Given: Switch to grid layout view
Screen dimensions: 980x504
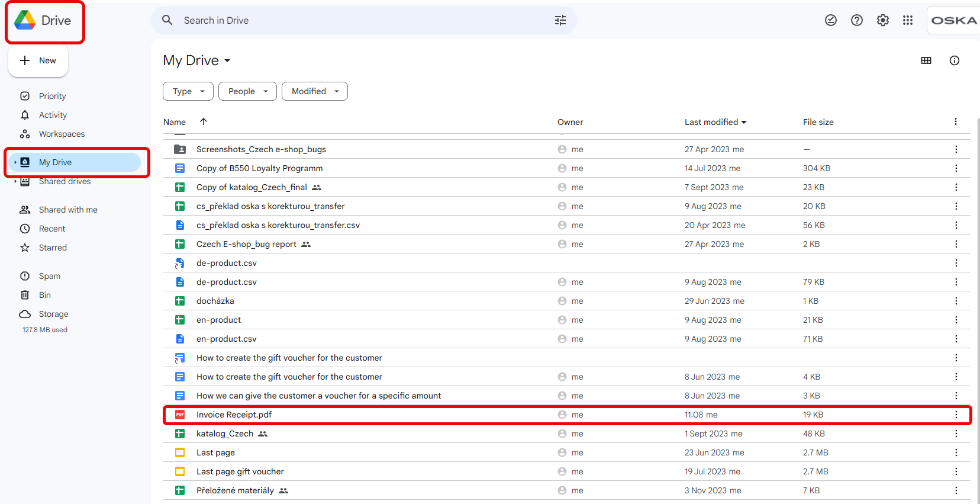Looking at the screenshot, I should pyautogui.click(x=926, y=60).
